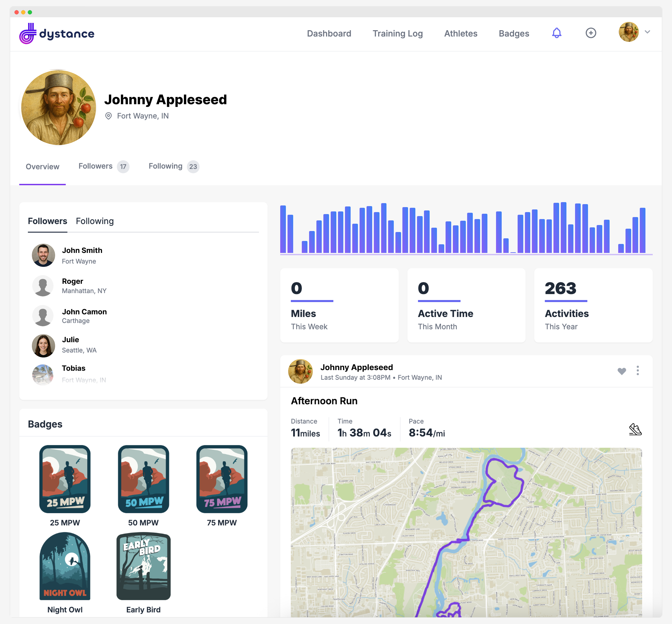
Task: Open John Smith's follower profile
Action: (82, 251)
